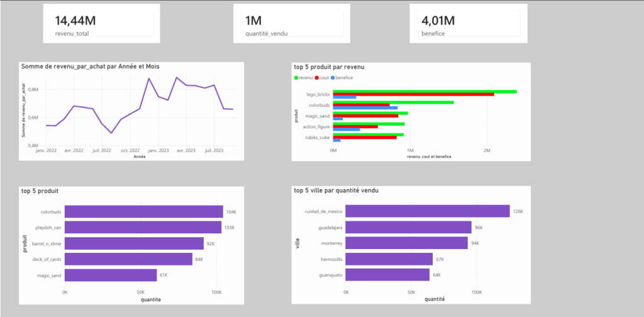The height and width of the screenshot is (317, 644).
Task: Click the barrel_o_slime quantity bar
Action: tap(135, 243)
